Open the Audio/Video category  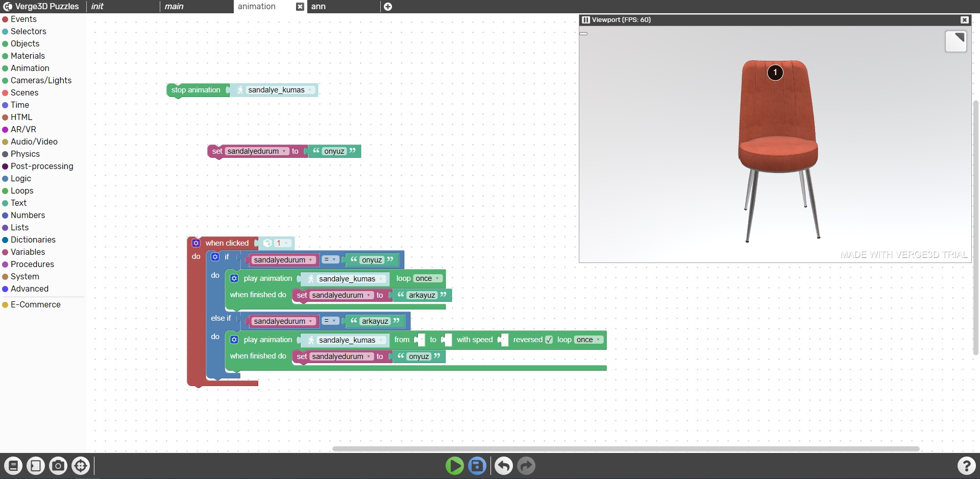point(34,141)
